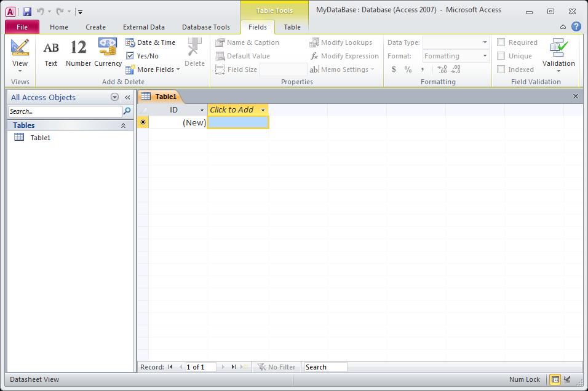Viewport: 588px width, 391px height.
Task: Click the record number box
Action: [201, 367]
